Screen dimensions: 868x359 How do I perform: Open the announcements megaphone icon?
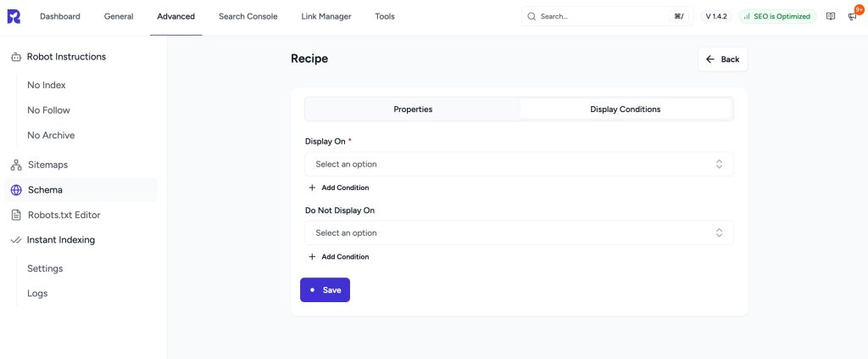pos(852,16)
